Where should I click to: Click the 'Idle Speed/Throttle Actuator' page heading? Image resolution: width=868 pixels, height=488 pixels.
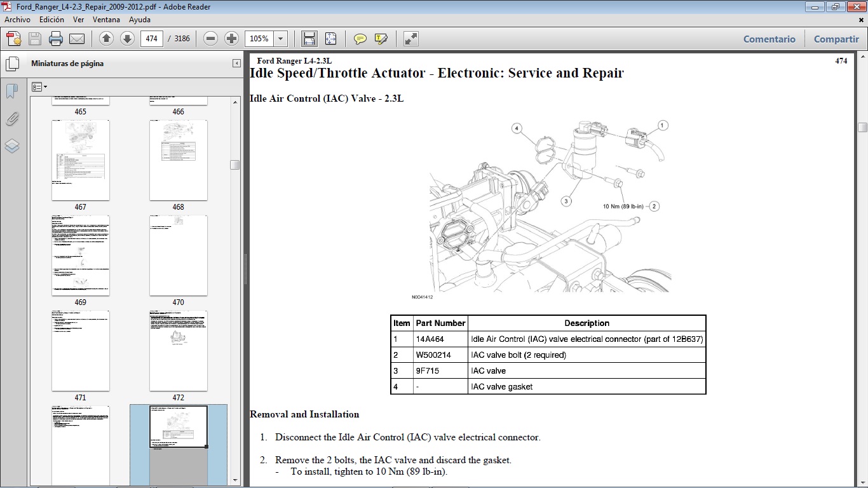tap(437, 73)
